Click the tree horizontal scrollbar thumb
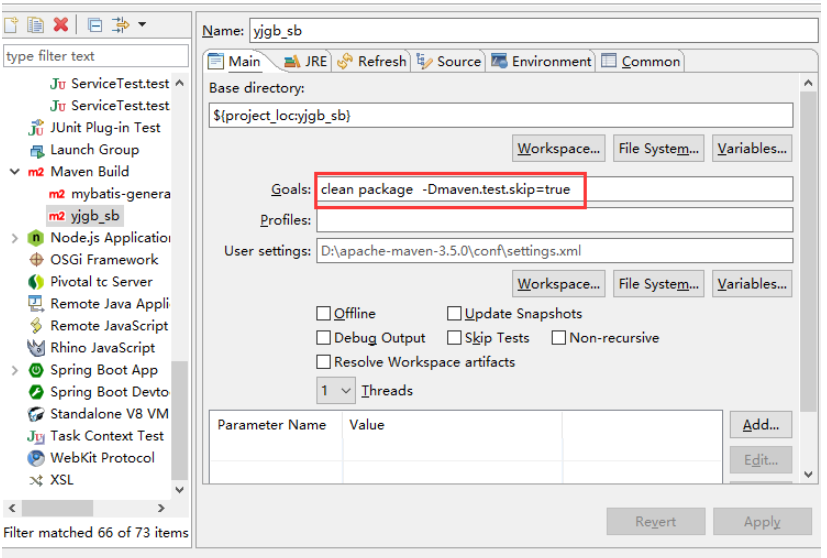This screenshot has height=558, width=827. click(57, 508)
